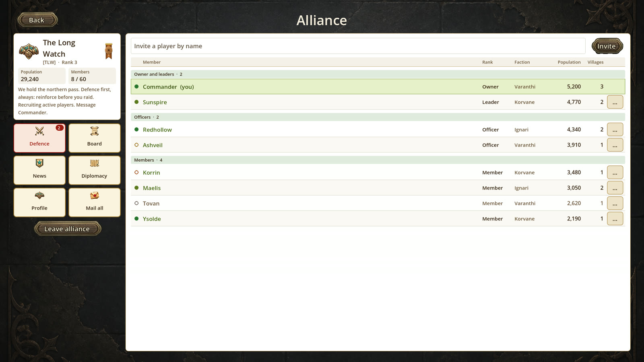
Task: Open the Mail all section
Action: point(95,202)
